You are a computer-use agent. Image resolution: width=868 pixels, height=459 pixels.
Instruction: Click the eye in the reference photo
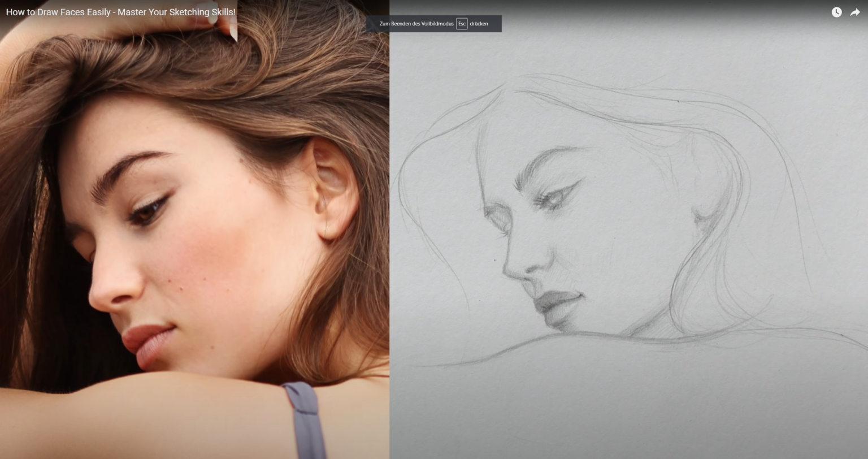pos(147,212)
